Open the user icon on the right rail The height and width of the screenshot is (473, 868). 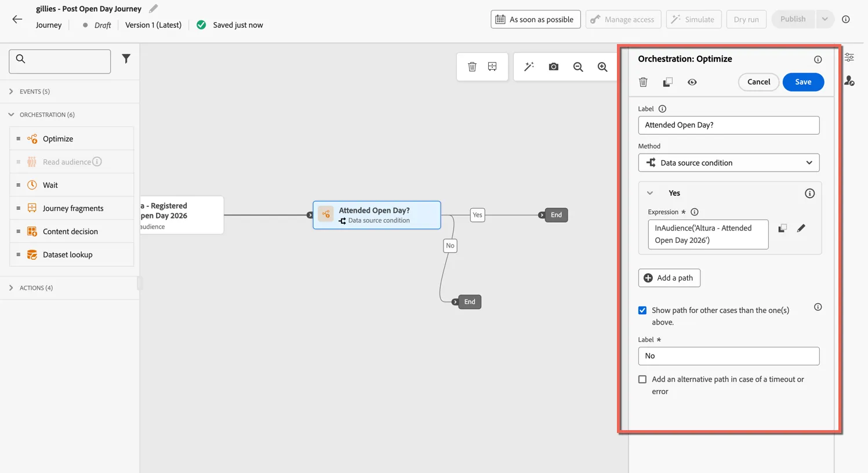coord(849,81)
